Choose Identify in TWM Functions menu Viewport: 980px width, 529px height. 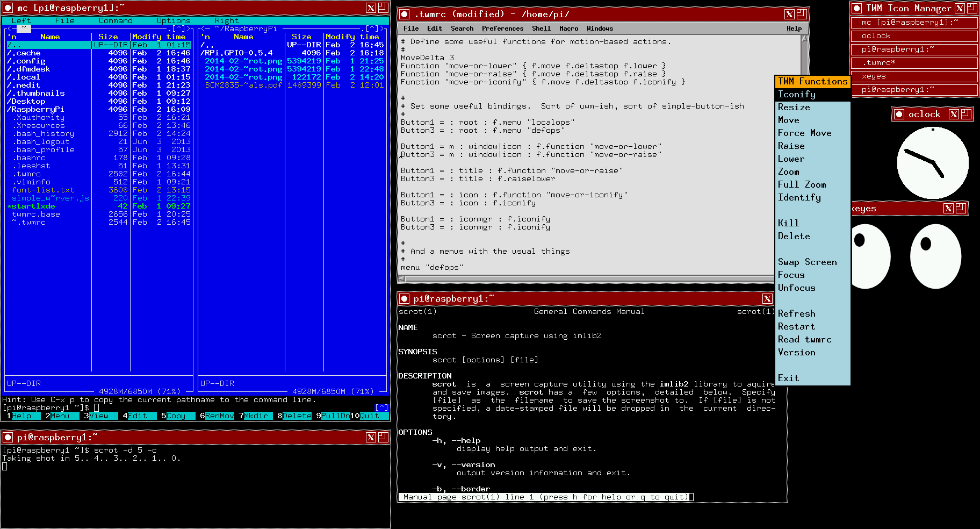(x=812, y=197)
